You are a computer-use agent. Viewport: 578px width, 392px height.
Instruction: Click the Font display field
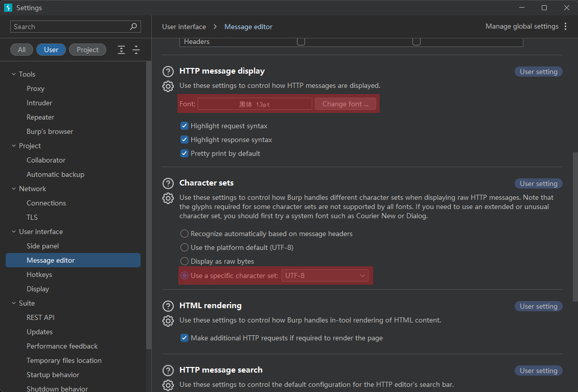[255, 104]
